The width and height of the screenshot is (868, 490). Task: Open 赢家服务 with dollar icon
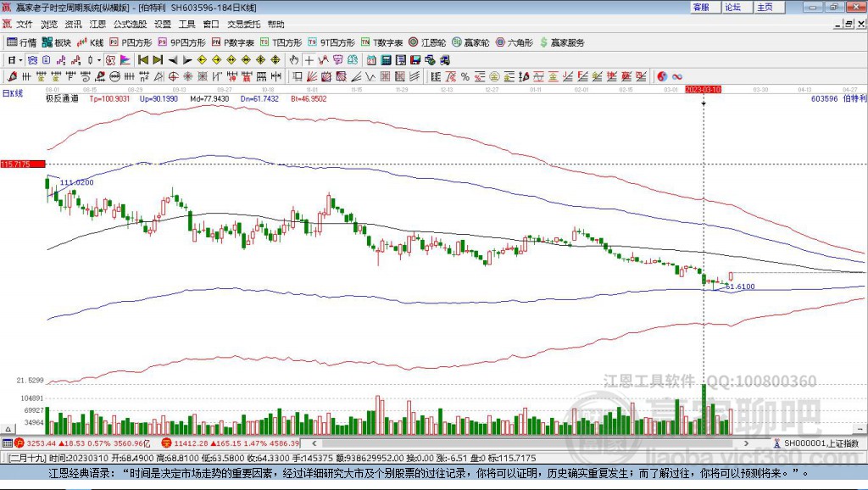tap(562, 42)
